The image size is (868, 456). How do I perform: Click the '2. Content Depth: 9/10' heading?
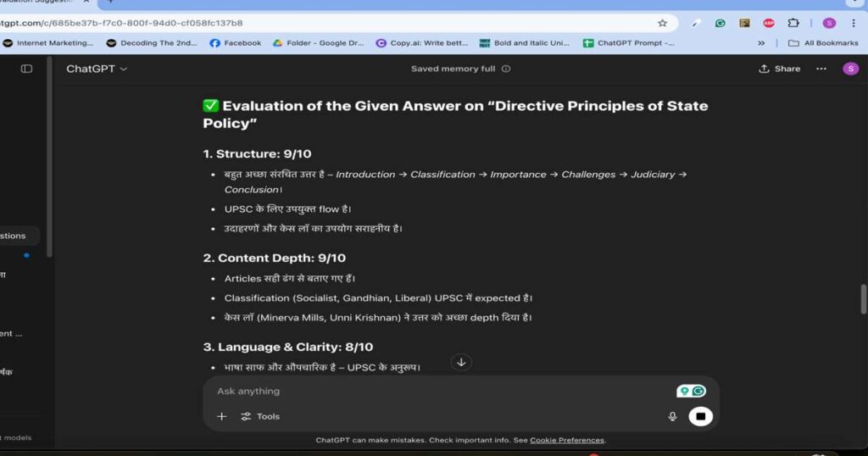point(274,258)
